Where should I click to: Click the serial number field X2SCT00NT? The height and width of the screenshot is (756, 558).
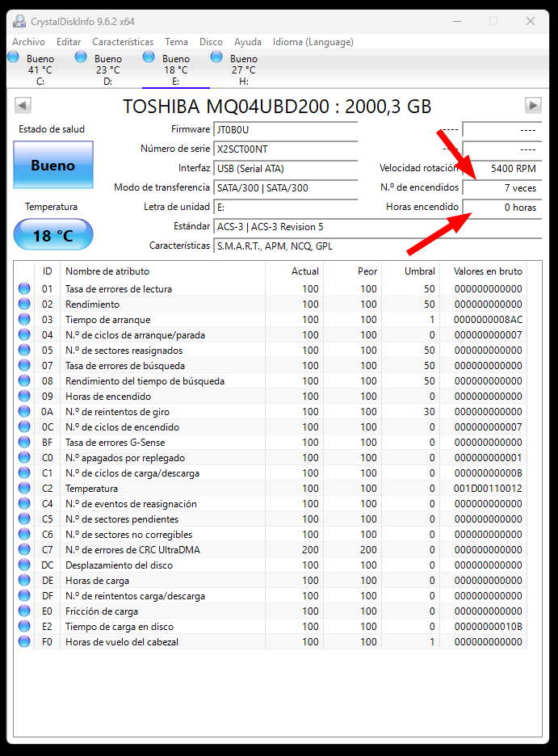[x=286, y=149]
